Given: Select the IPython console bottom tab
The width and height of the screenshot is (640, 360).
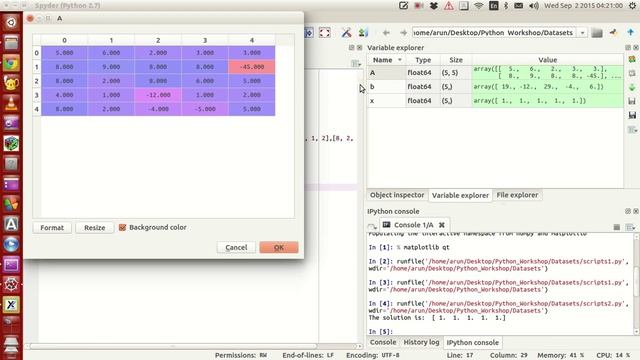Looking at the screenshot, I should (x=472, y=343).
